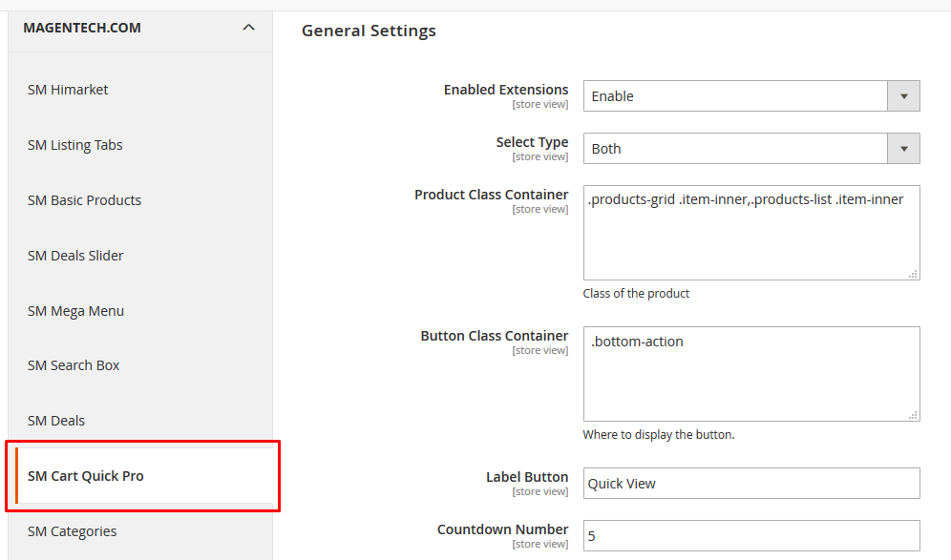
Task: Click the MAGENTECH.COM section header
Action: pyautogui.click(x=140, y=28)
